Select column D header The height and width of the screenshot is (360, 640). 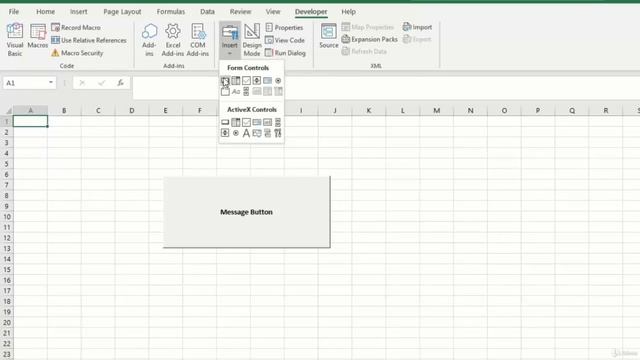coord(131,110)
